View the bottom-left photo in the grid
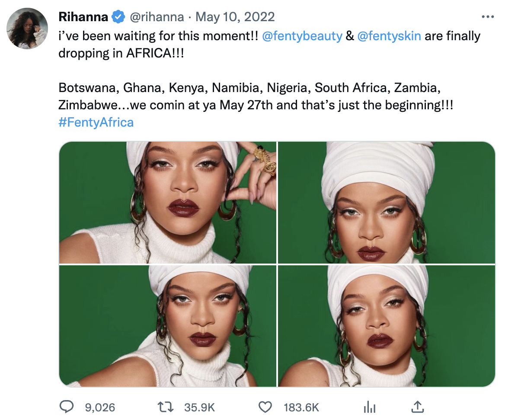Image resolution: width=505 pixels, height=420 pixels. pos(168,326)
